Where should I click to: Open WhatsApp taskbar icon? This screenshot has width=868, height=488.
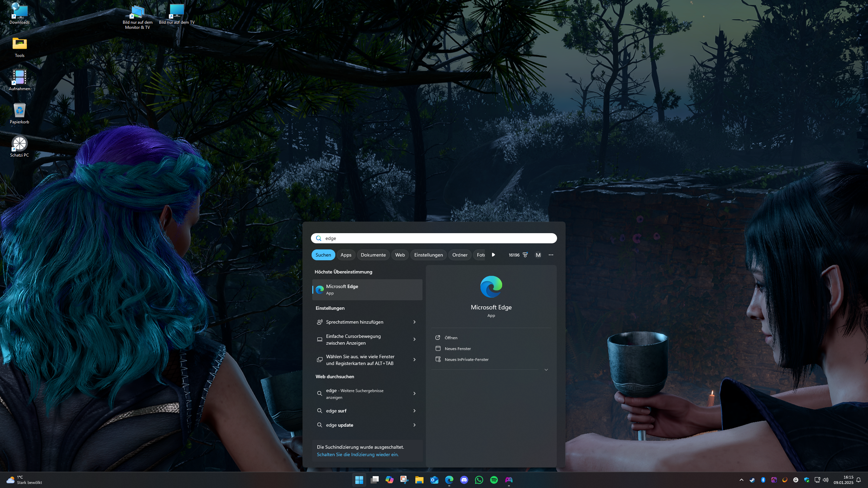(x=479, y=480)
